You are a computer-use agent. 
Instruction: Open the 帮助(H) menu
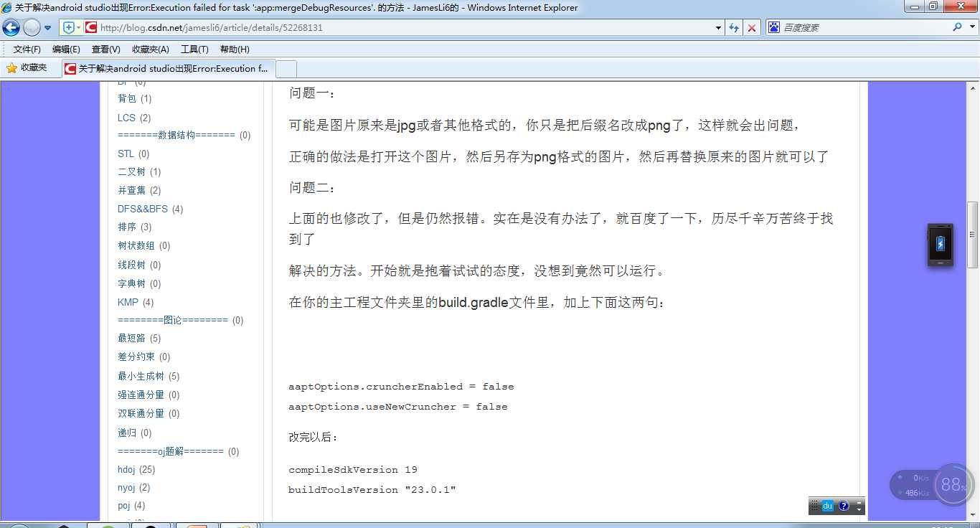[x=235, y=49]
